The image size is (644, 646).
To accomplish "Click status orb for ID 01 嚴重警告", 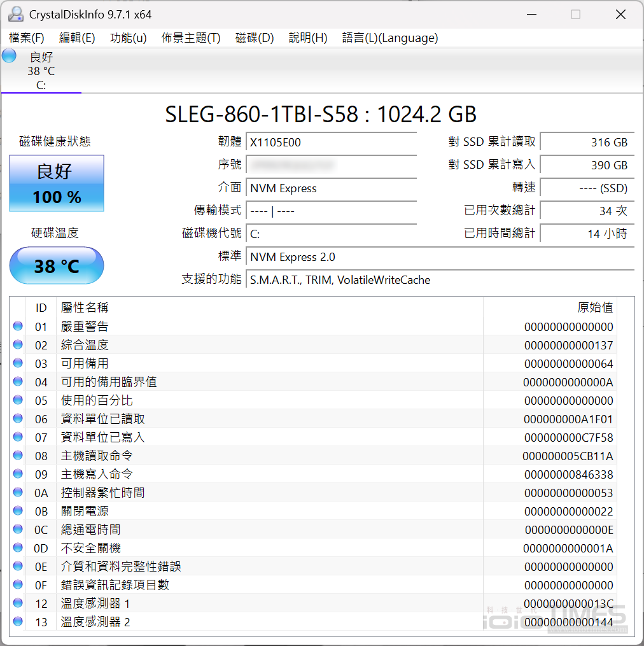I will 18,327.
